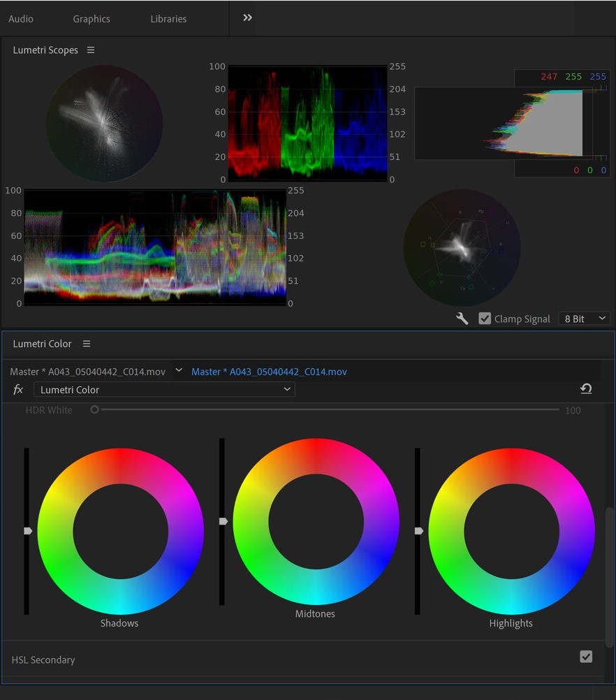Image resolution: width=616 pixels, height=700 pixels.
Task: Open the Lumetri Color effect dropdown
Action: [165, 388]
